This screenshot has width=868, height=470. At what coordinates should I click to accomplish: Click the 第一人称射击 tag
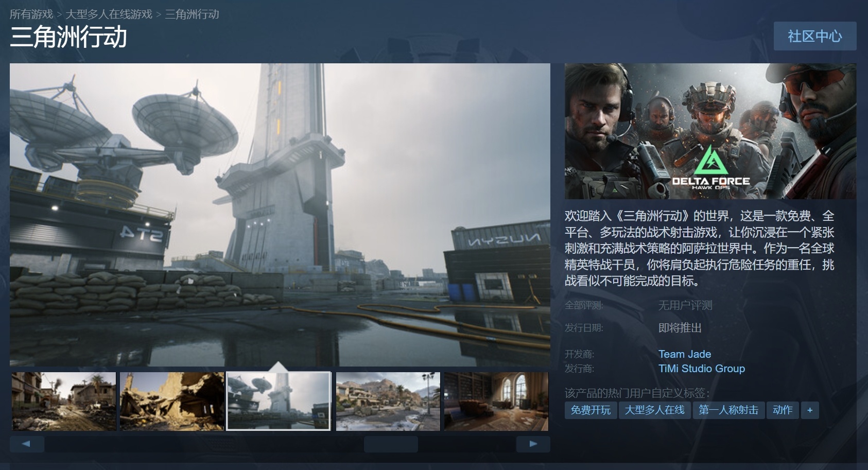pos(728,410)
